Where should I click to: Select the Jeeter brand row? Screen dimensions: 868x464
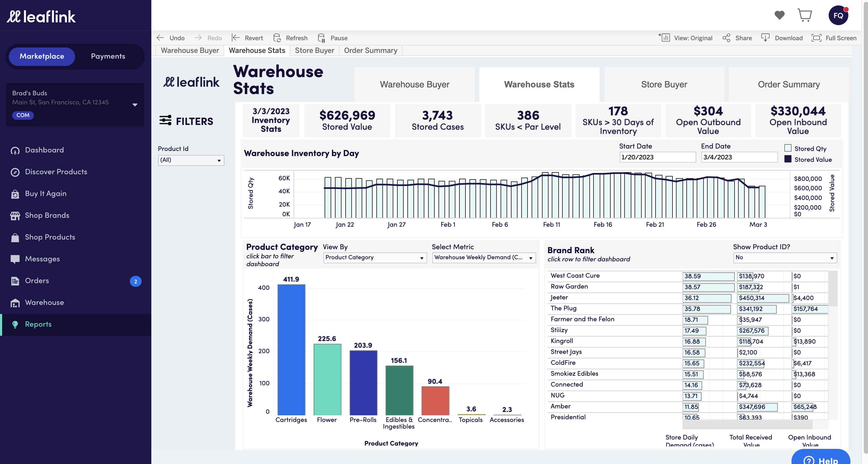[687, 298]
